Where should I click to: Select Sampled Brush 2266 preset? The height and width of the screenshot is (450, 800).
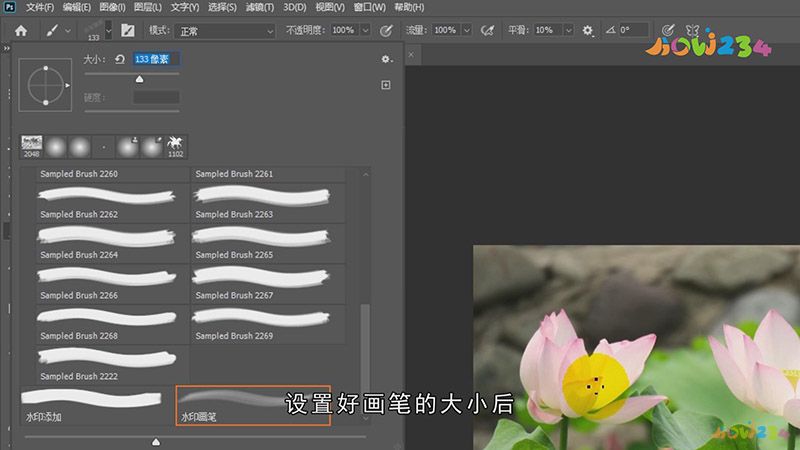click(x=112, y=284)
